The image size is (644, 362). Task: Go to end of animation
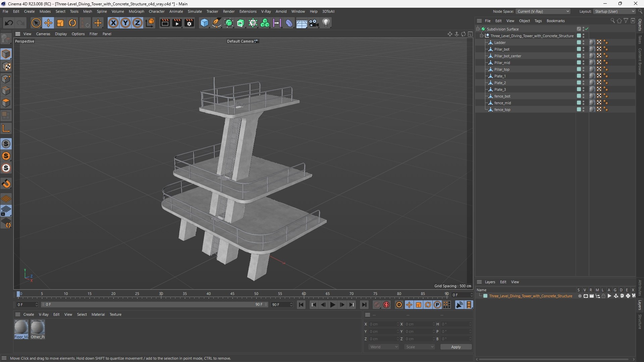click(364, 305)
